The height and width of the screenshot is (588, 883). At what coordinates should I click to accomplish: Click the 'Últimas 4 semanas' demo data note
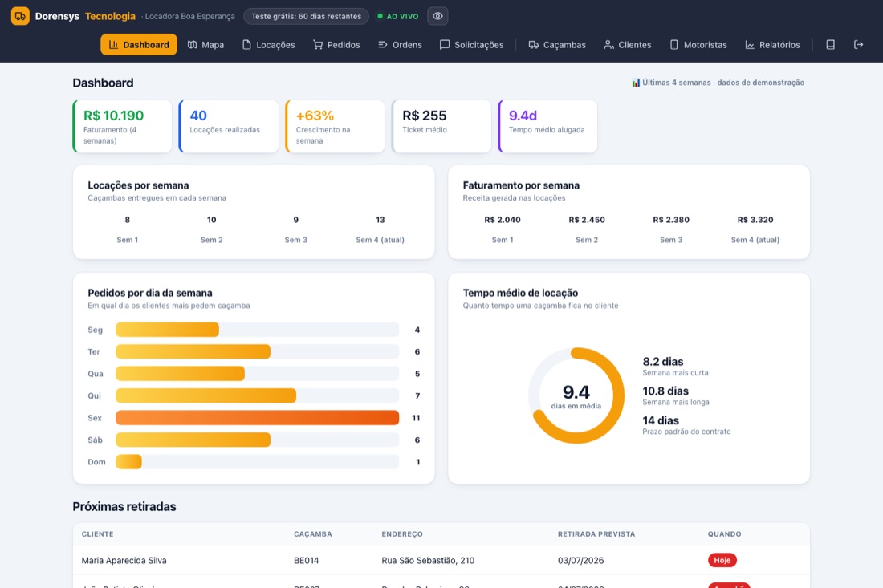[718, 83]
